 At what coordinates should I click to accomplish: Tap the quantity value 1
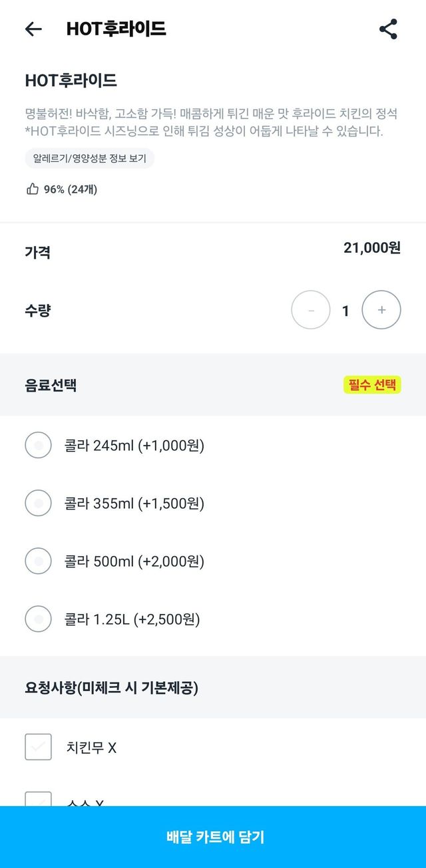coord(345,311)
